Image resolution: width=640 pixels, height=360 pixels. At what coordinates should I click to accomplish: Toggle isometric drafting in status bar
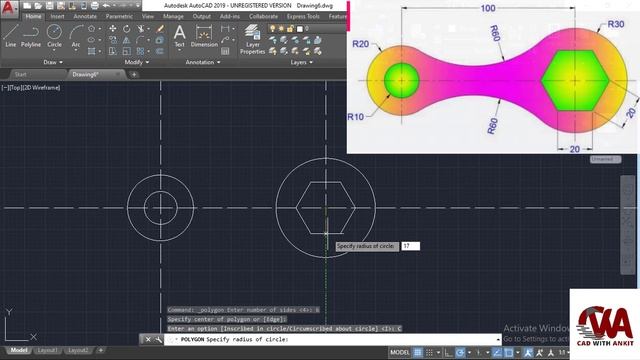[478, 352]
